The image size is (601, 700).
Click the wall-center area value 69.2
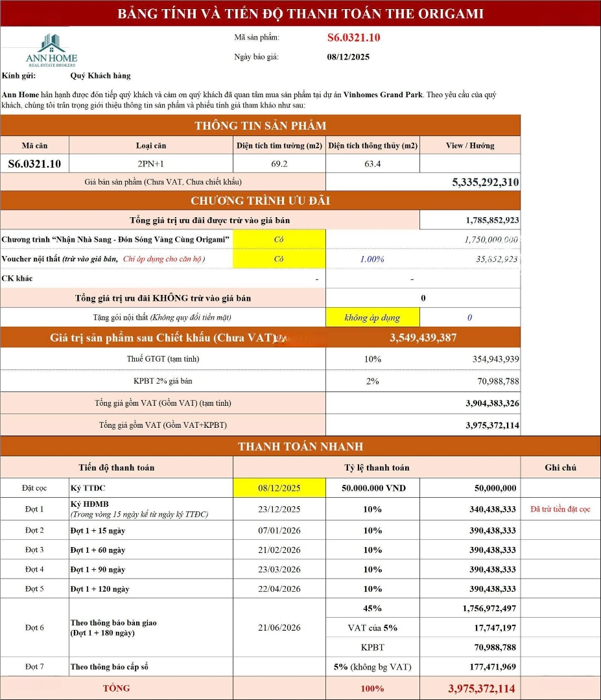point(279,163)
